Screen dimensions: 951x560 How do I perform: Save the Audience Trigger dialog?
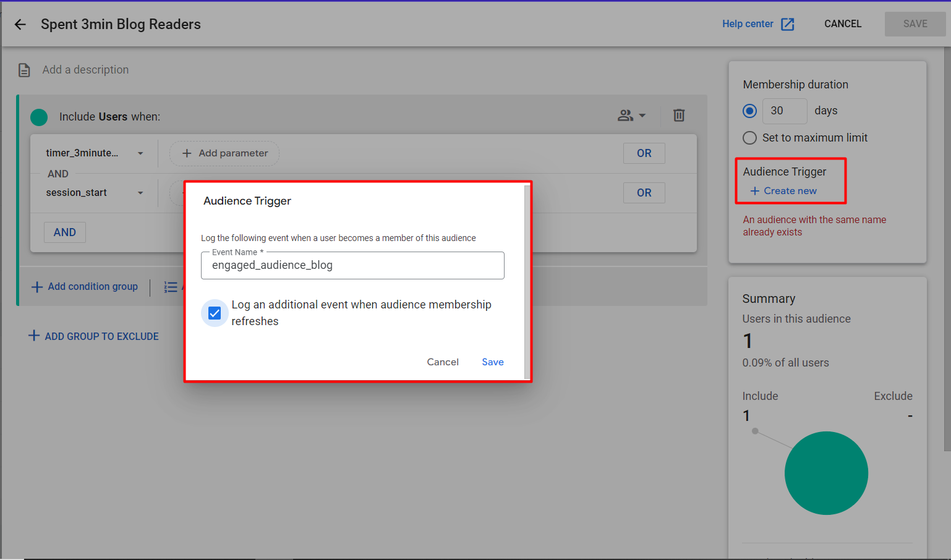[x=492, y=362]
